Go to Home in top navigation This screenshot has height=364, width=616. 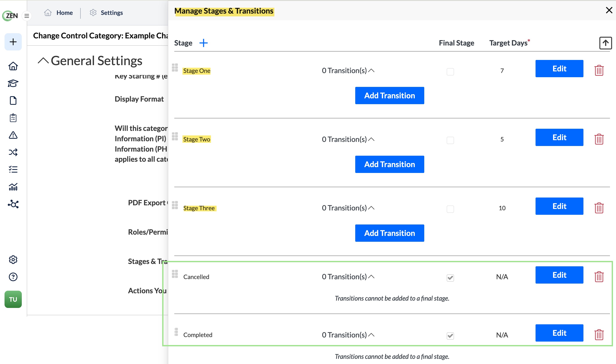point(58,13)
